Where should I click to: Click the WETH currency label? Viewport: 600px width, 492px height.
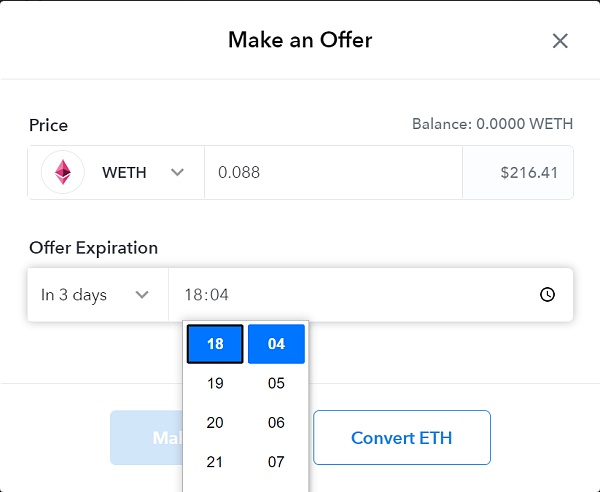point(124,172)
